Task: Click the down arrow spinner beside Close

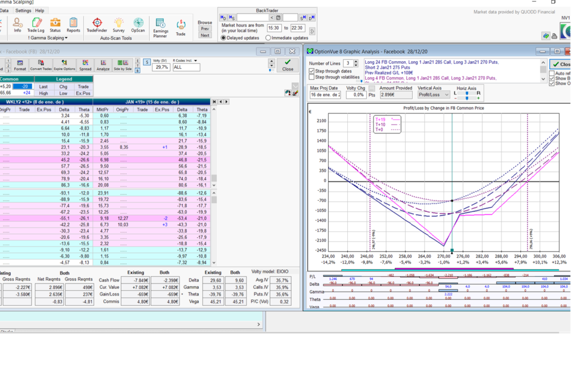Action: 272,66
